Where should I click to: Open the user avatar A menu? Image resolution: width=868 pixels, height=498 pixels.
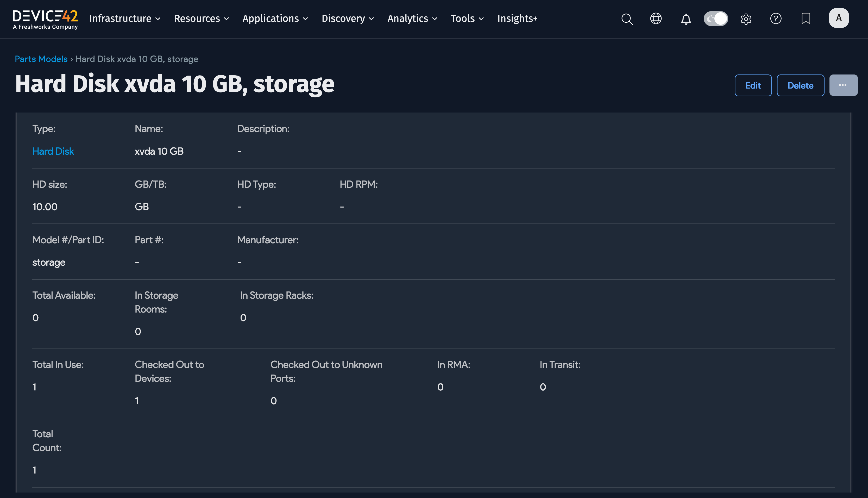[838, 18]
